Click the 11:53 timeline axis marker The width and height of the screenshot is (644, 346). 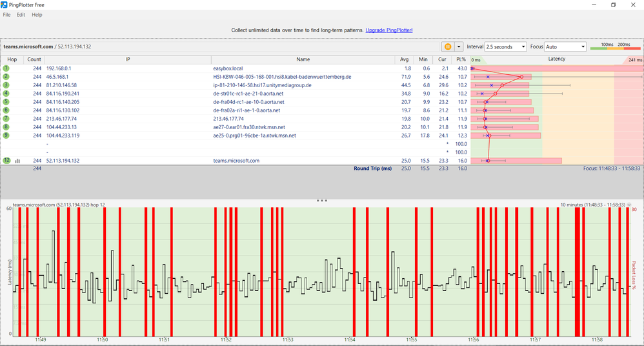[288, 340]
